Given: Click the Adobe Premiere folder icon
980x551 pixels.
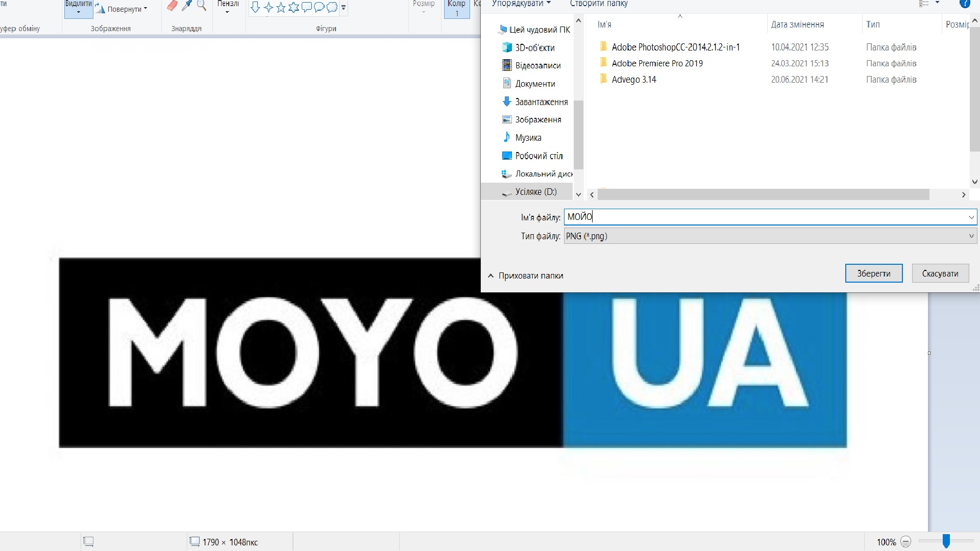Looking at the screenshot, I should point(603,63).
